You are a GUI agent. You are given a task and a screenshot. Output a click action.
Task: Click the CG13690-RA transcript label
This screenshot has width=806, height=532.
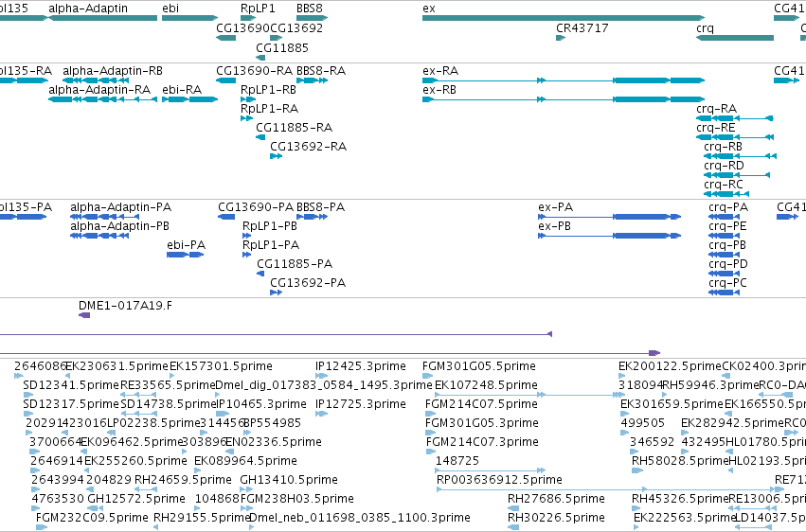(x=255, y=71)
